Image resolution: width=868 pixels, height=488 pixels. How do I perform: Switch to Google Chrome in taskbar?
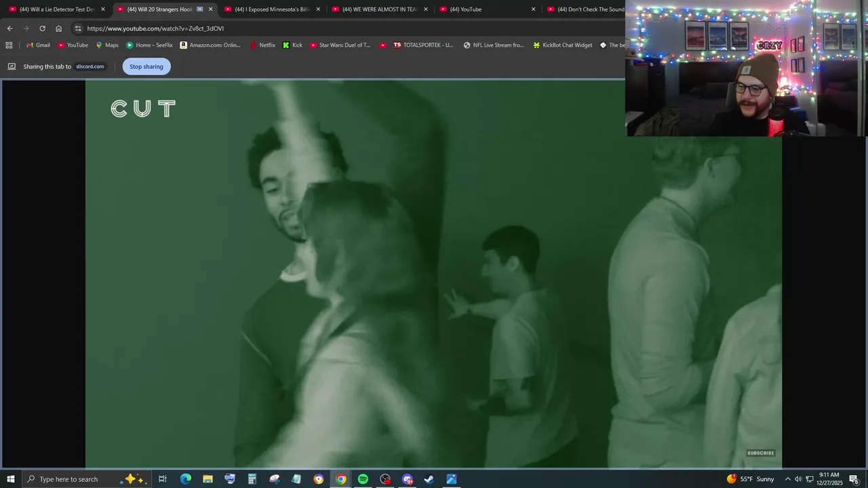[x=341, y=479]
